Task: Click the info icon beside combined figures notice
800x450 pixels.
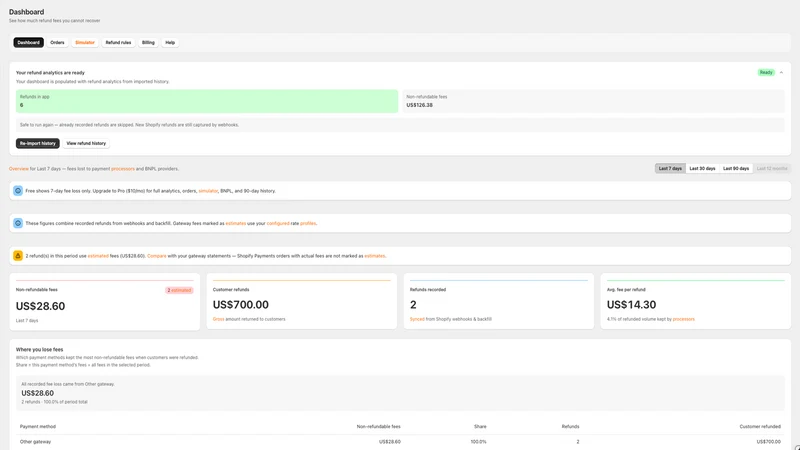Action: point(18,223)
